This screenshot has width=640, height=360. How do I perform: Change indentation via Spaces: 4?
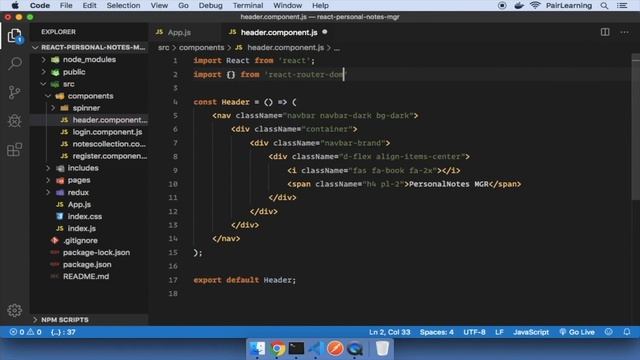[x=436, y=332]
